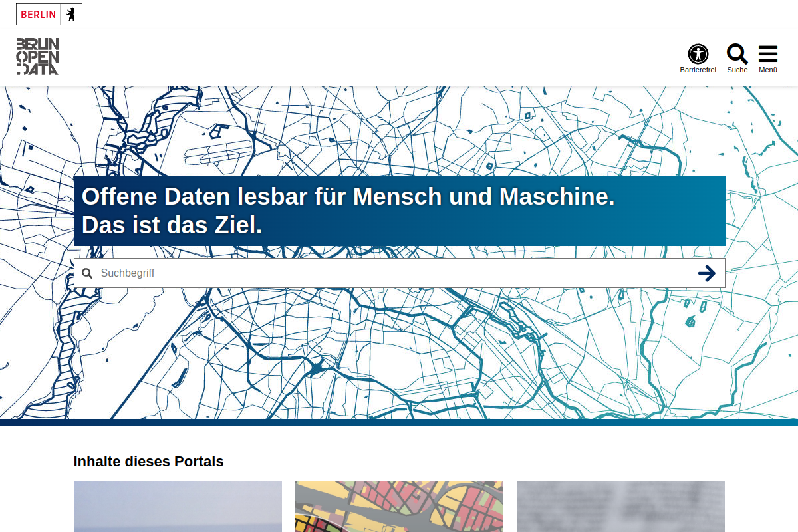Open the Berlin.de logo link

(49, 14)
